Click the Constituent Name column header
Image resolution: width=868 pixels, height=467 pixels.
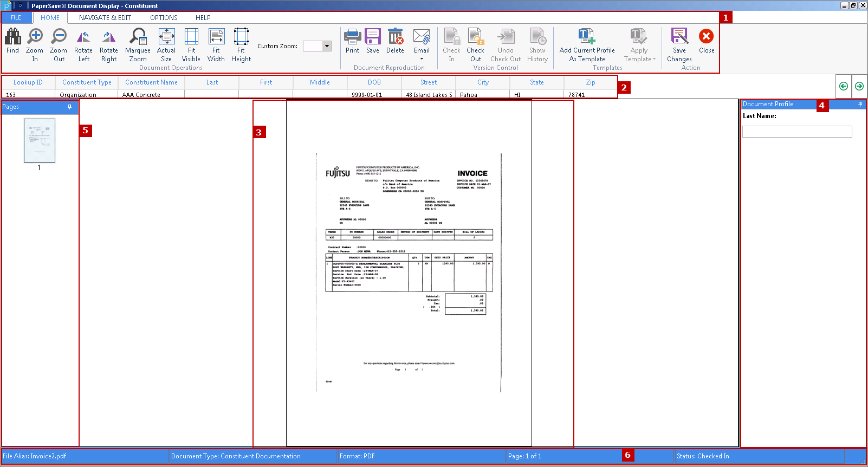[x=151, y=82]
